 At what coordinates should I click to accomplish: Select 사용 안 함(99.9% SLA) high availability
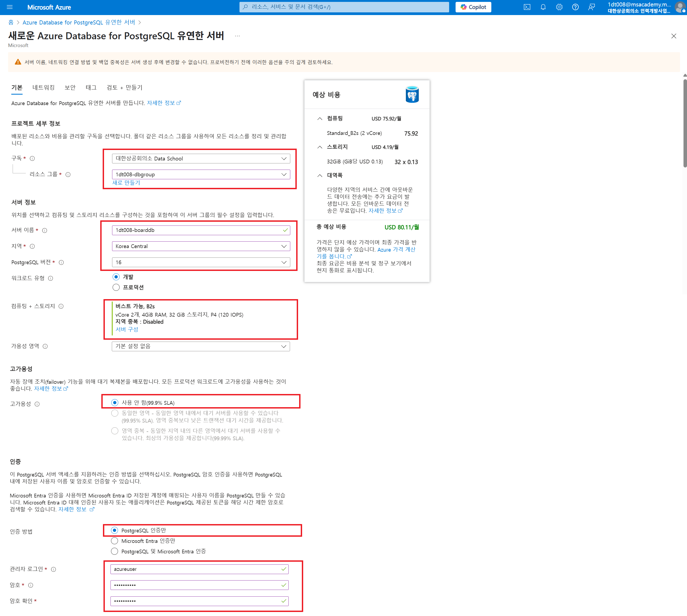click(x=115, y=403)
